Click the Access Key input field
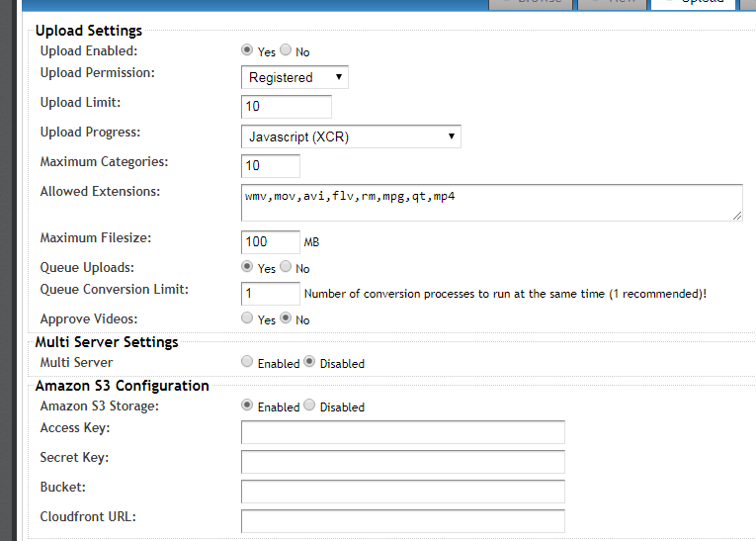 click(x=402, y=432)
